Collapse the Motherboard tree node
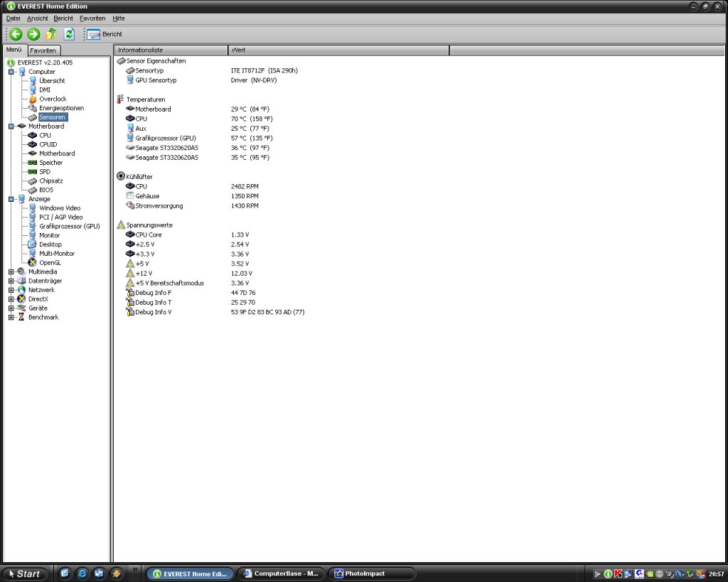Viewport: 728px width, 582px height. 11,126
